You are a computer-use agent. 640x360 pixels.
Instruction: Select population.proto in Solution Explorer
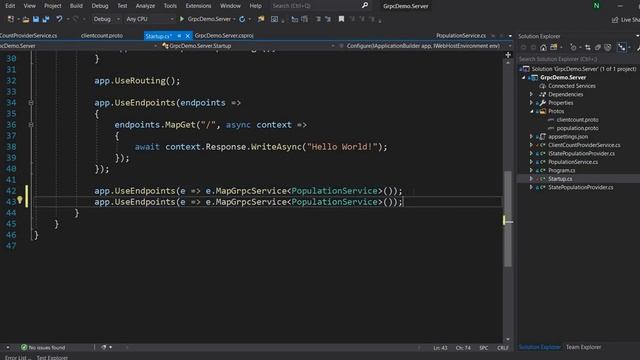pyautogui.click(x=577, y=128)
